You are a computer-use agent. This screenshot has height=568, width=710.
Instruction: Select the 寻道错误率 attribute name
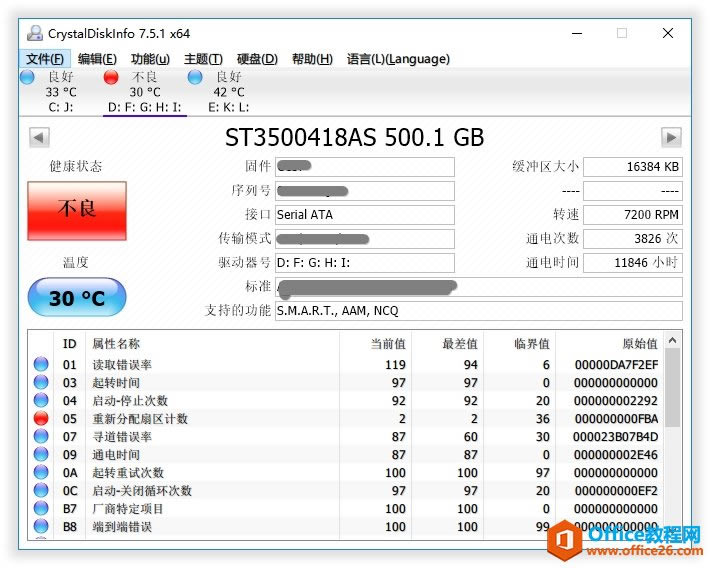point(122,437)
